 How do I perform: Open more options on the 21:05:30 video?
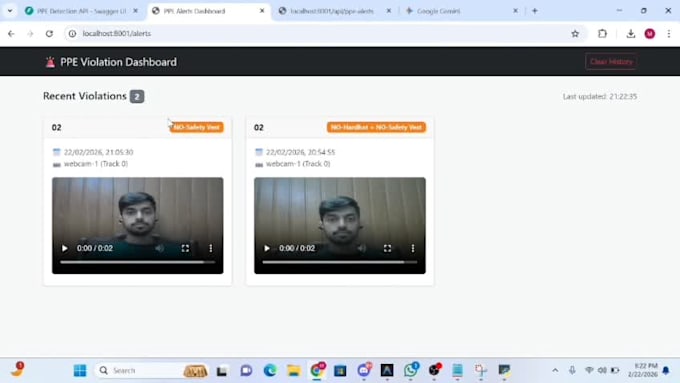(x=211, y=248)
